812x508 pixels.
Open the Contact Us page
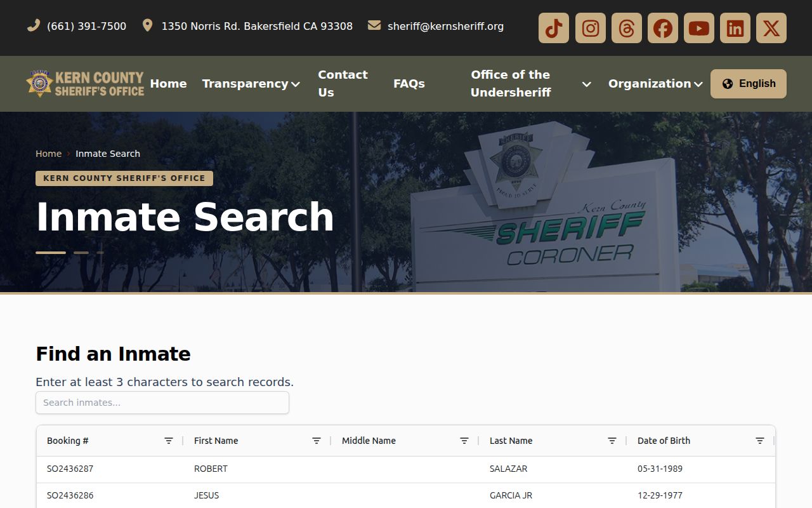tap(343, 84)
